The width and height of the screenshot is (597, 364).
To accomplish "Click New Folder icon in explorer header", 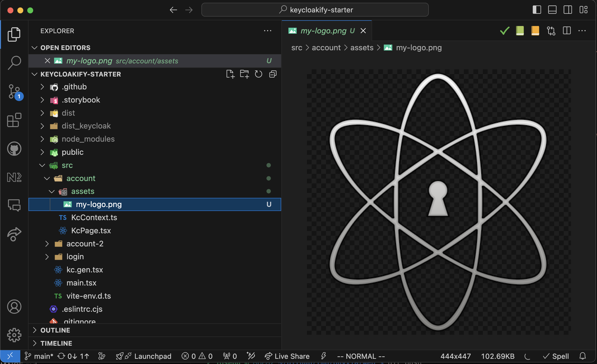I will (x=244, y=74).
